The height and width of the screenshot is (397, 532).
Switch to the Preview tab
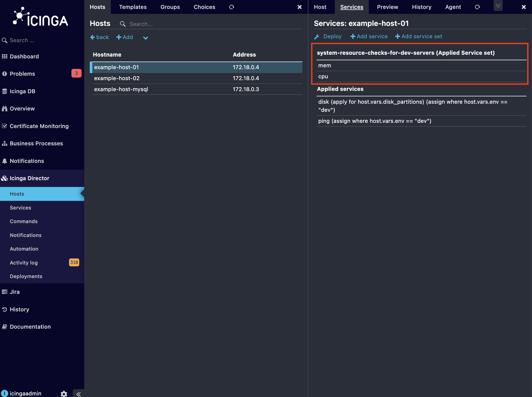coord(387,7)
